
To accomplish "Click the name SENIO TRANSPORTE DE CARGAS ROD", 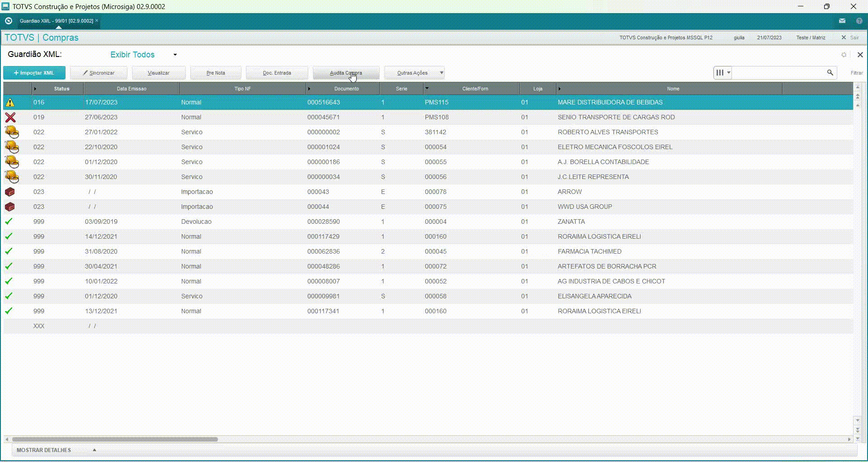I will pyautogui.click(x=616, y=118).
